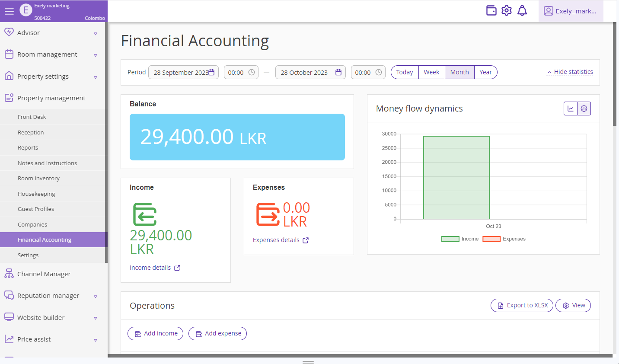Click the Add income button
Image resolution: width=619 pixels, height=364 pixels.
pyautogui.click(x=156, y=334)
